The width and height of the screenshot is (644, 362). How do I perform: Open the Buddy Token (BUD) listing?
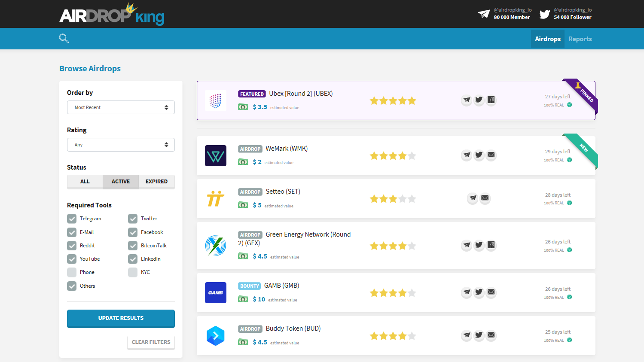293,329
